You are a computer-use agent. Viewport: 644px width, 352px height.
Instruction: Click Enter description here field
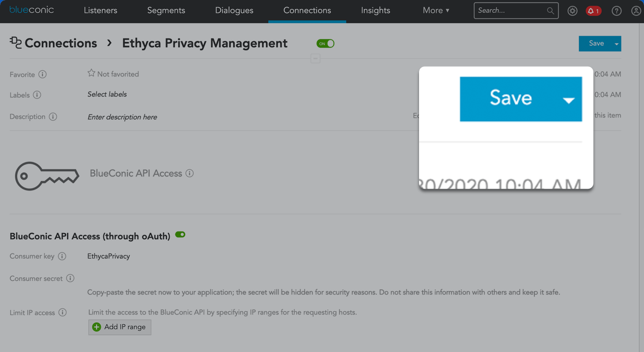(122, 117)
